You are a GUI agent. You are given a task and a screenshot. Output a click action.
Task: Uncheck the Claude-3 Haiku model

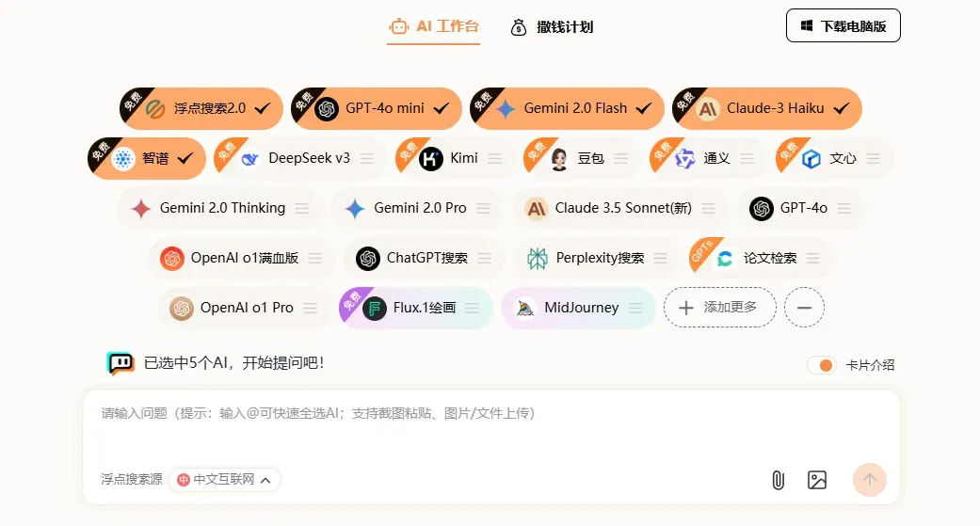[x=841, y=108]
